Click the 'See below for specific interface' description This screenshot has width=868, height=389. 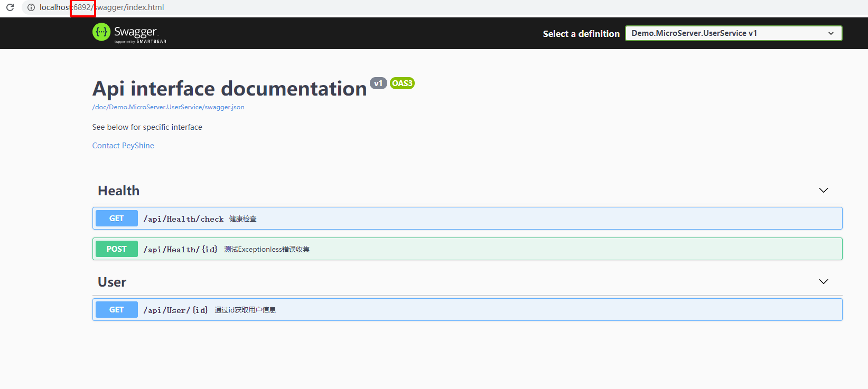147,127
